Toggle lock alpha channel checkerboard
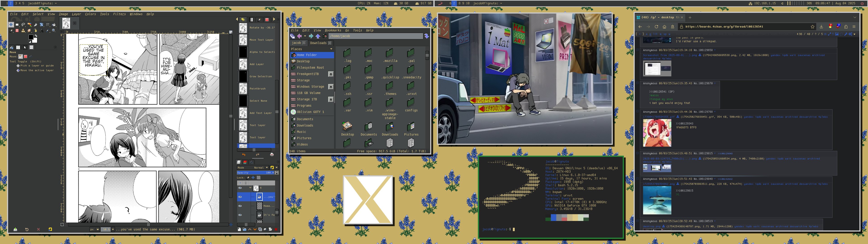The height and width of the screenshot is (244, 868). (259, 178)
